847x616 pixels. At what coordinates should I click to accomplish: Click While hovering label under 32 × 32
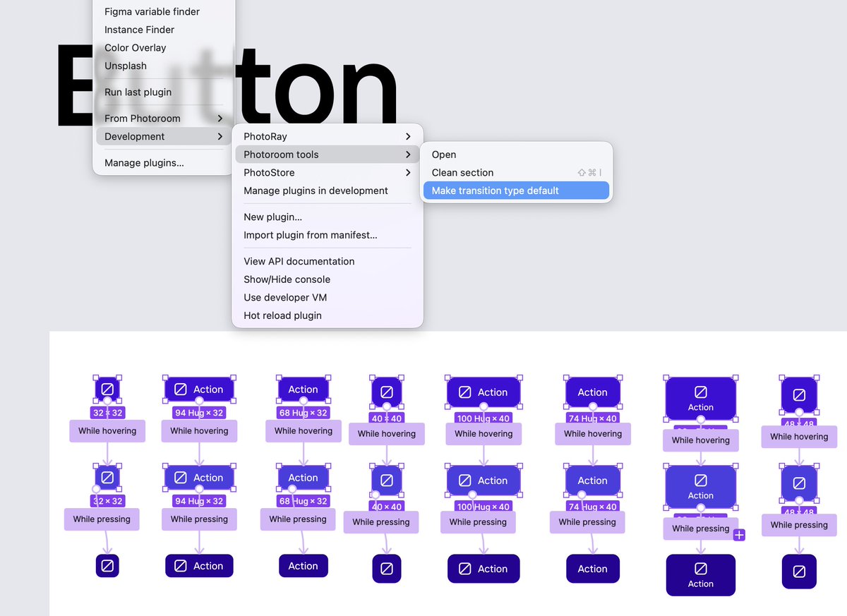(x=107, y=431)
